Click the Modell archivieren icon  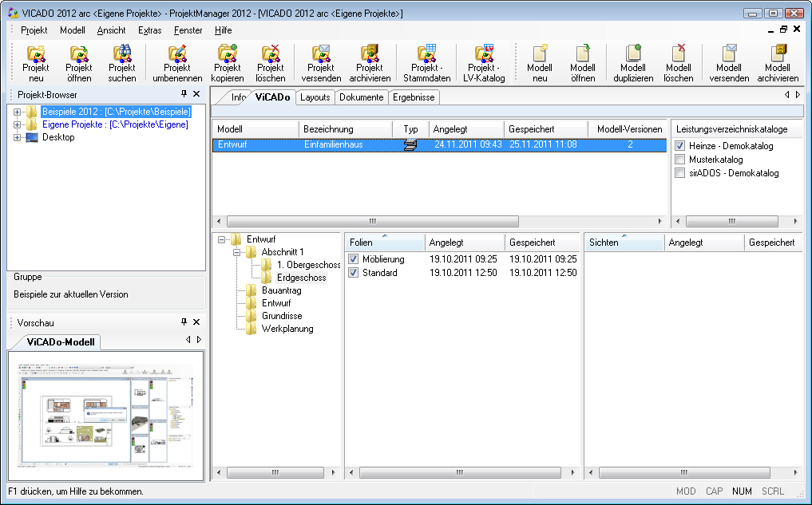click(x=778, y=63)
